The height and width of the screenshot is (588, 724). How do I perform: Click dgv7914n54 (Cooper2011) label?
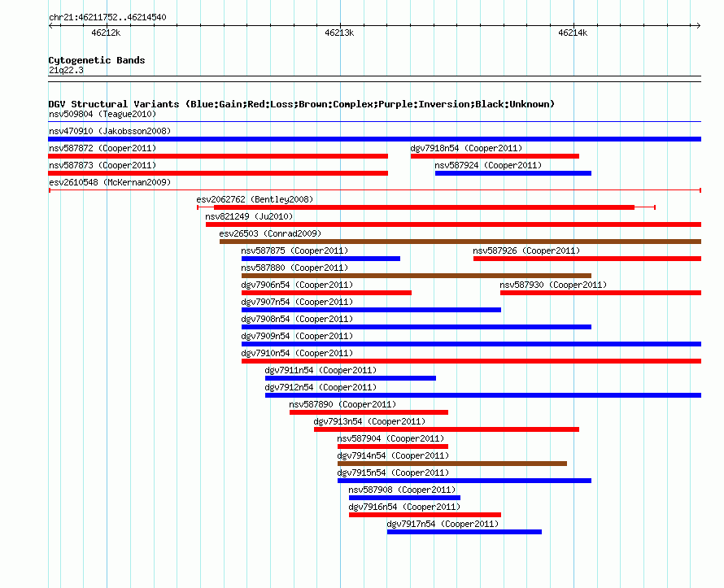point(393,455)
